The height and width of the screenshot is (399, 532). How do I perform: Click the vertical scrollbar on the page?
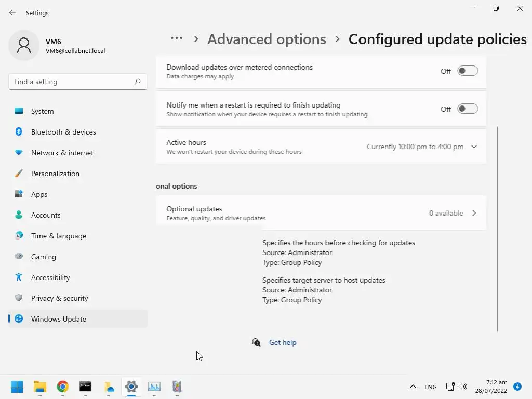[x=498, y=229]
